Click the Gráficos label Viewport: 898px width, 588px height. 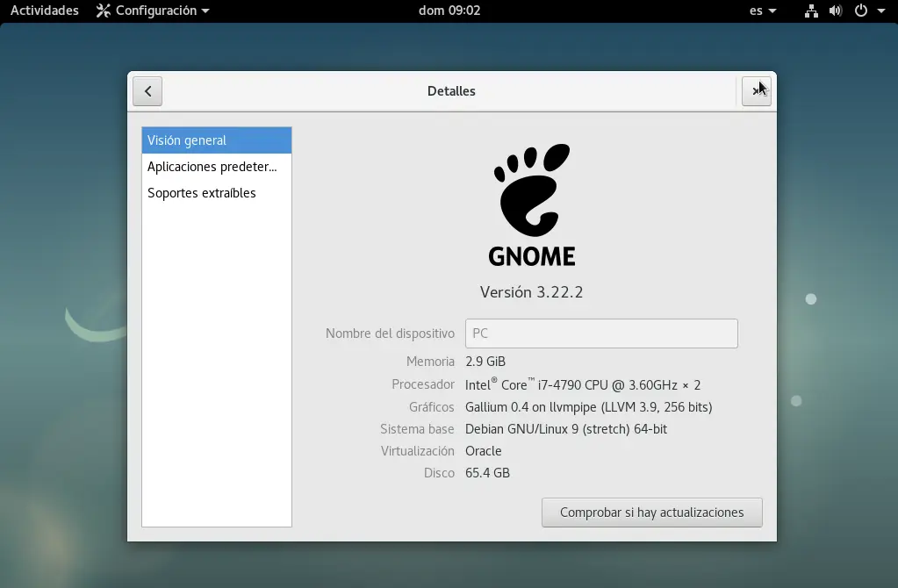pos(431,407)
